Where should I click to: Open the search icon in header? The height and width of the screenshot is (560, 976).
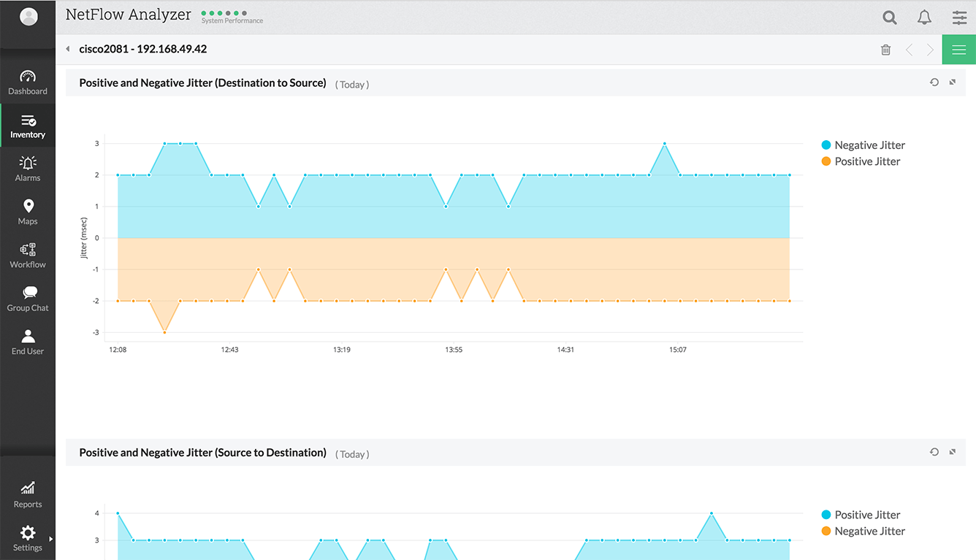pyautogui.click(x=889, y=18)
